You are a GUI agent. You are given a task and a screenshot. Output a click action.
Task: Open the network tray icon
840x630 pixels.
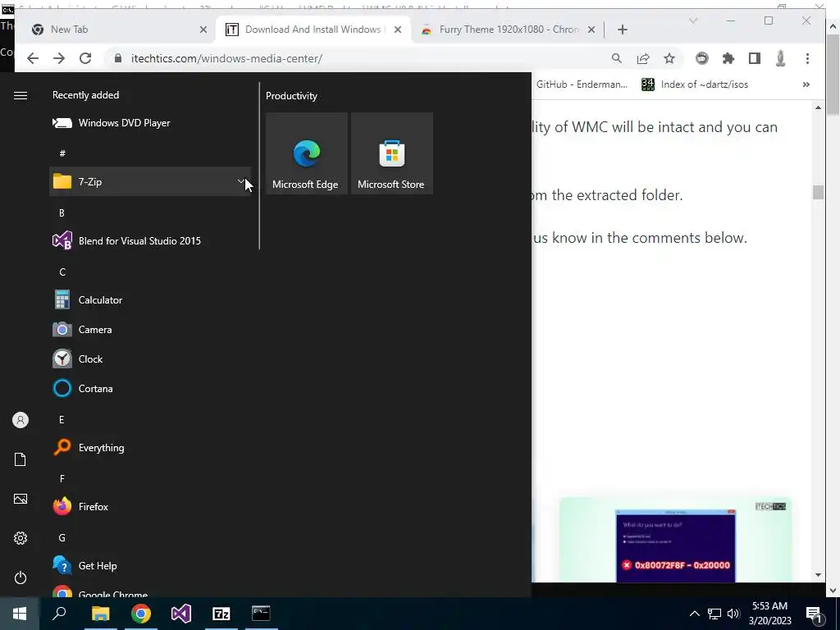(x=714, y=614)
